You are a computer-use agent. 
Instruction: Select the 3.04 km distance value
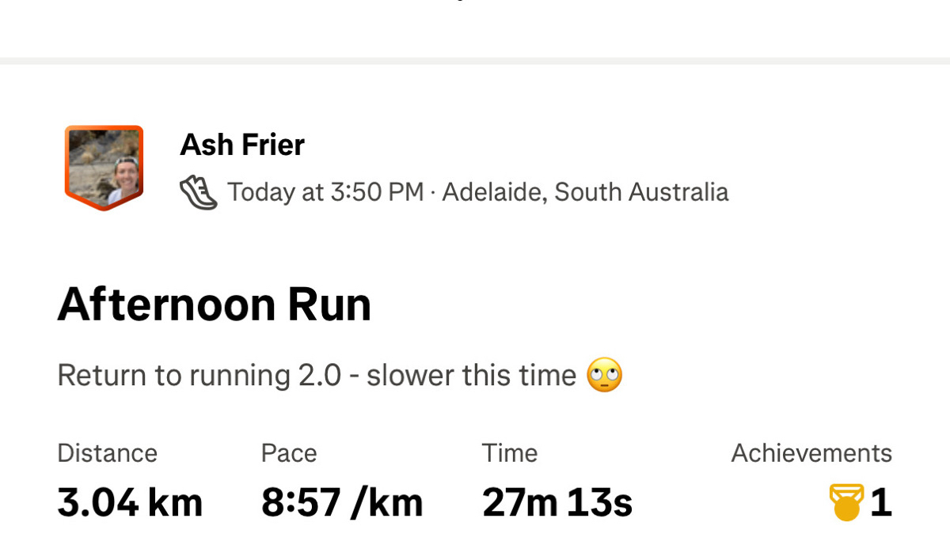click(130, 503)
